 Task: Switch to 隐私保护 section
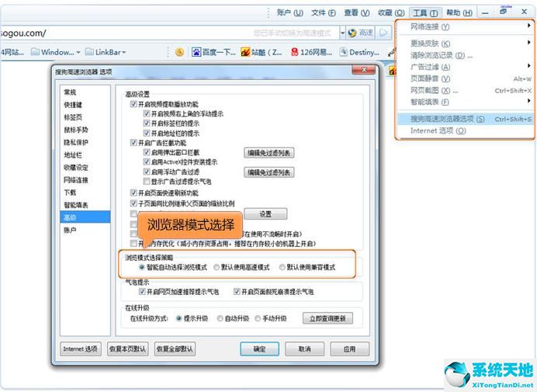pyautogui.click(x=85, y=142)
